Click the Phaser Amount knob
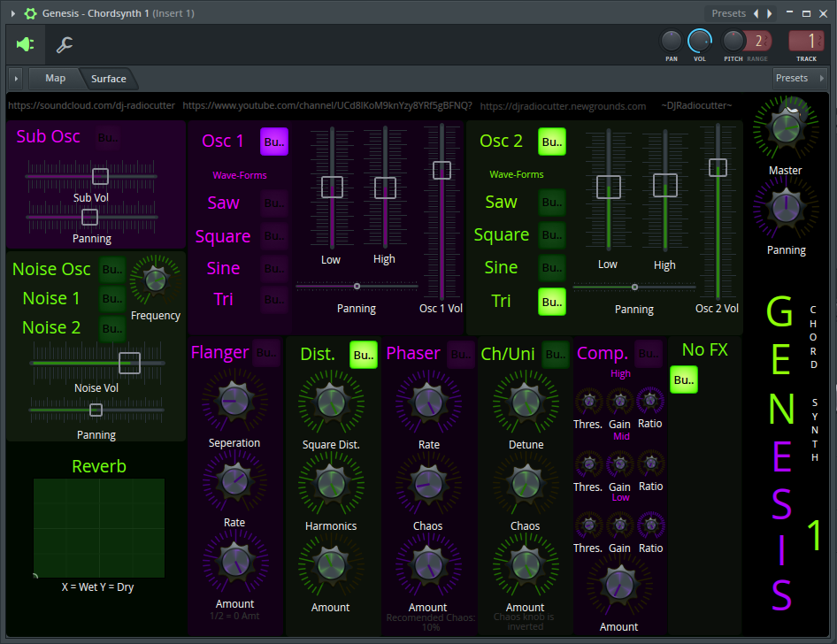 point(428,565)
